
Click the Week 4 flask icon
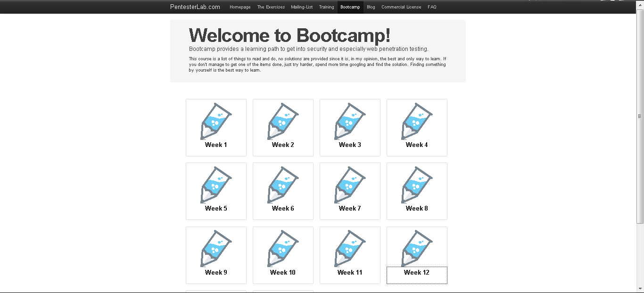(417, 121)
